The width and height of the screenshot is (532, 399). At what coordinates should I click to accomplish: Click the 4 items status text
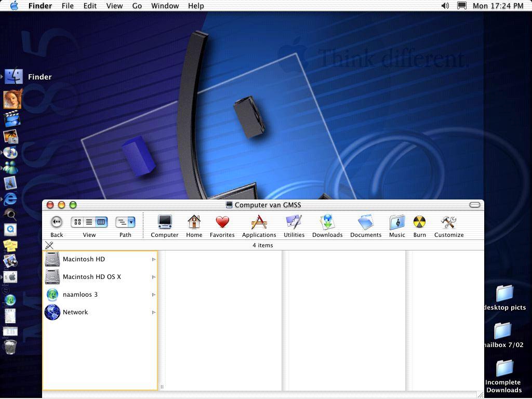pos(262,245)
